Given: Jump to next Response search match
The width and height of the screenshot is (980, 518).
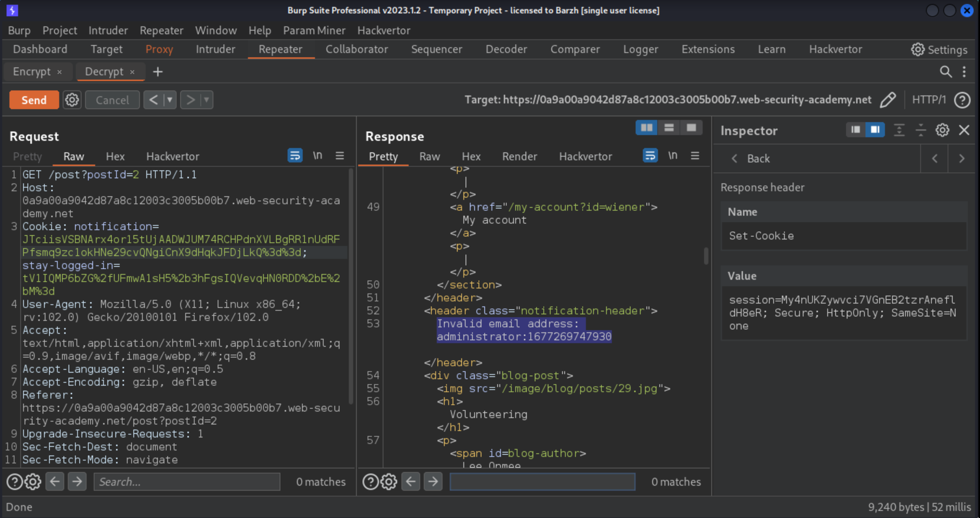Looking at the screenshot, I should click(433, 482).
